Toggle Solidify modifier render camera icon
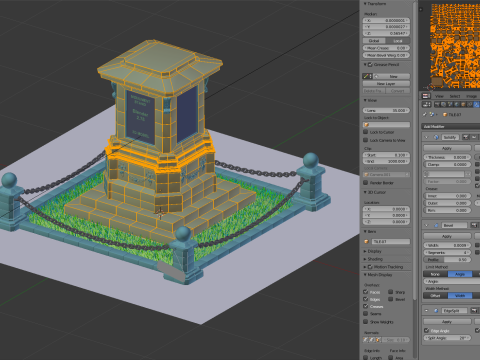The height and width of the screenshot is (360, 480). (466, 137)
